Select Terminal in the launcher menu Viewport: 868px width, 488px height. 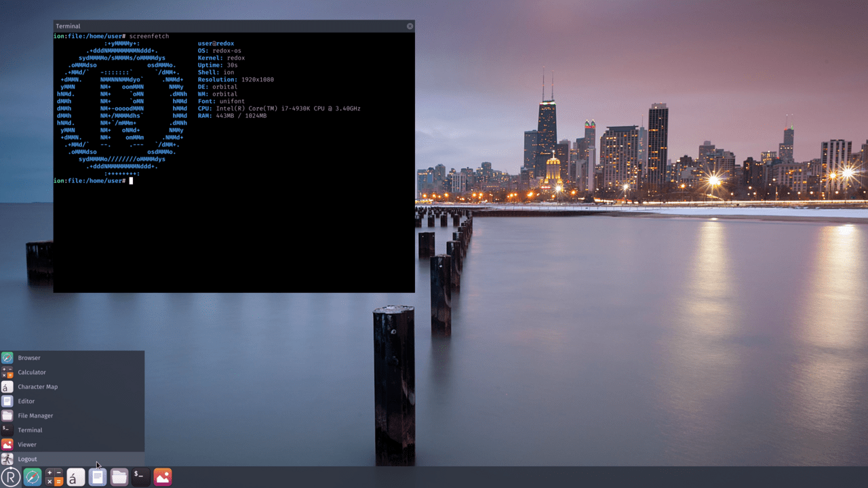29,430
